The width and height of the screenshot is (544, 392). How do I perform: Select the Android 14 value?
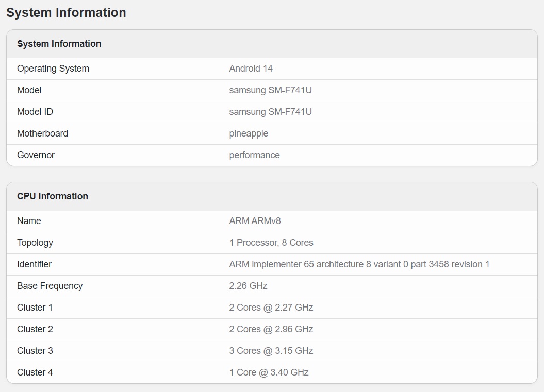(x=251, y=69)
